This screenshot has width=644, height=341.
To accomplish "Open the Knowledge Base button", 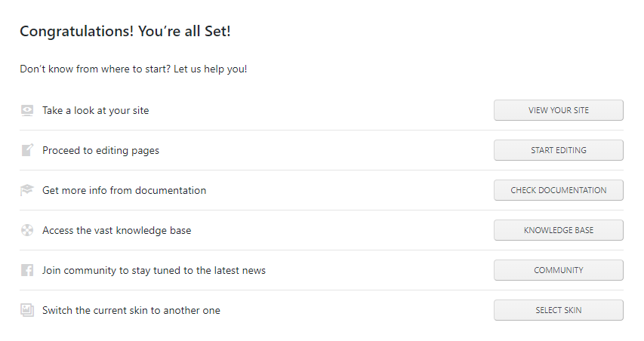I will [x=558, y=230].
